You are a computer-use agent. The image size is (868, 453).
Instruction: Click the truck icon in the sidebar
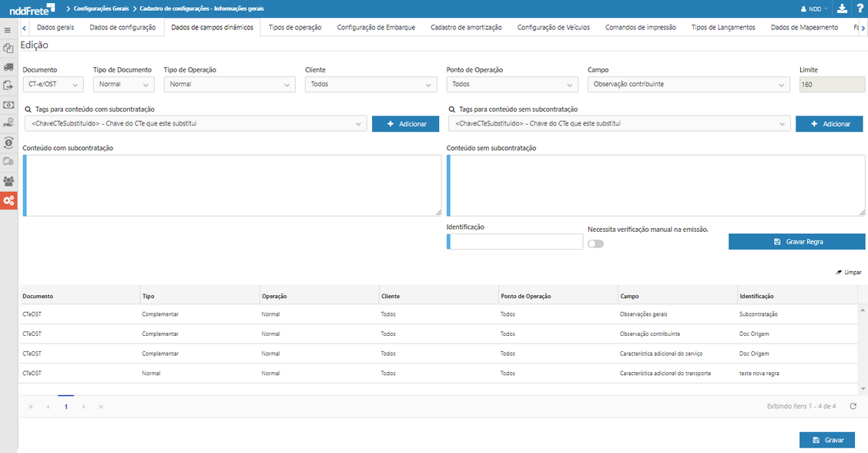pos(8,67)
